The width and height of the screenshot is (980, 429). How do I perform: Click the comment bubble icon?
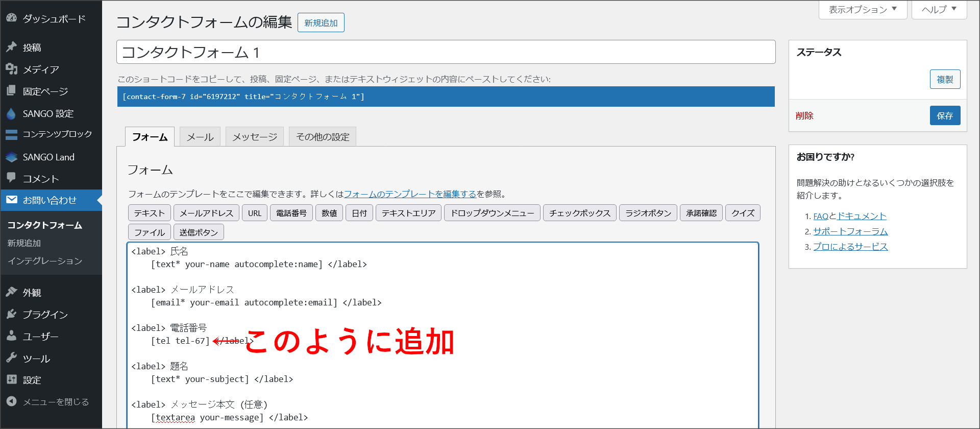(x=11, y=178)
